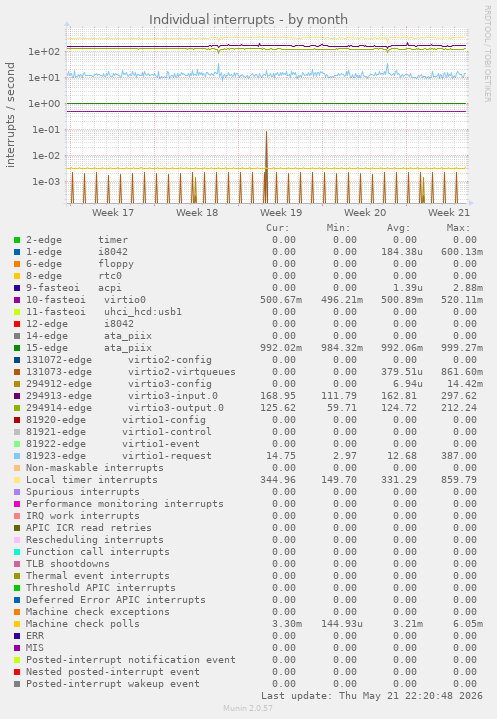497x719 pixels.
Task: Click the green 2-edge timer legend swatch
Action: point(17,240)
